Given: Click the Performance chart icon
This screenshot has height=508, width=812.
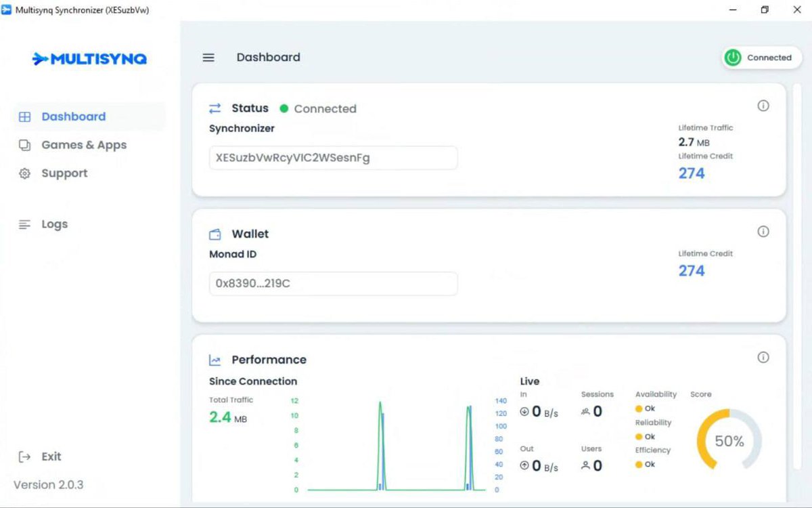Looking at the screenshot, I should coord(215,360).
